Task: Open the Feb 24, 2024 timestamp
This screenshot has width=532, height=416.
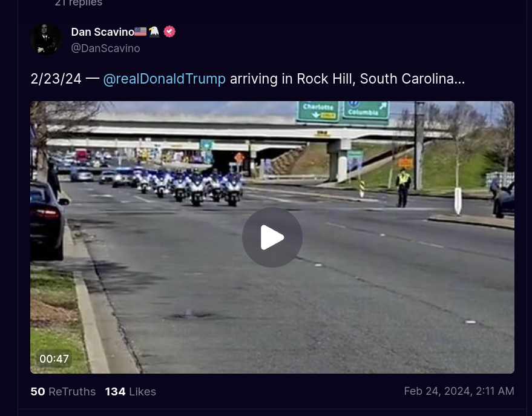Action: click(x=459, y=391)
